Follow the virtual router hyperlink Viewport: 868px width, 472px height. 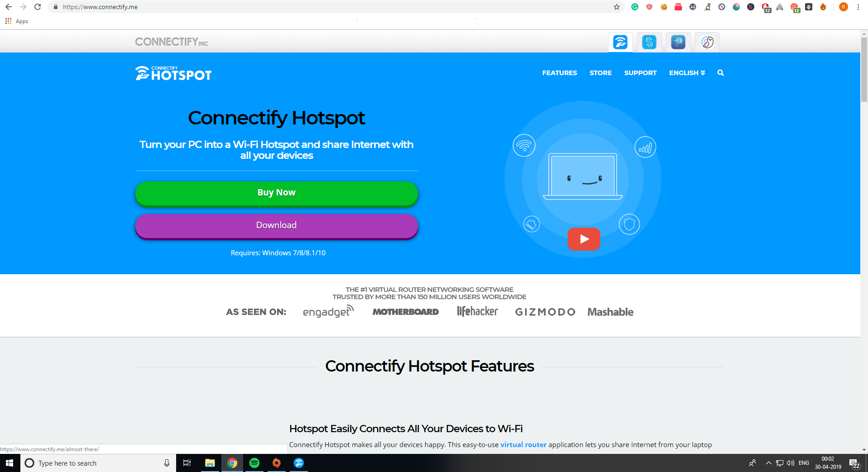[x=523, y=444]
